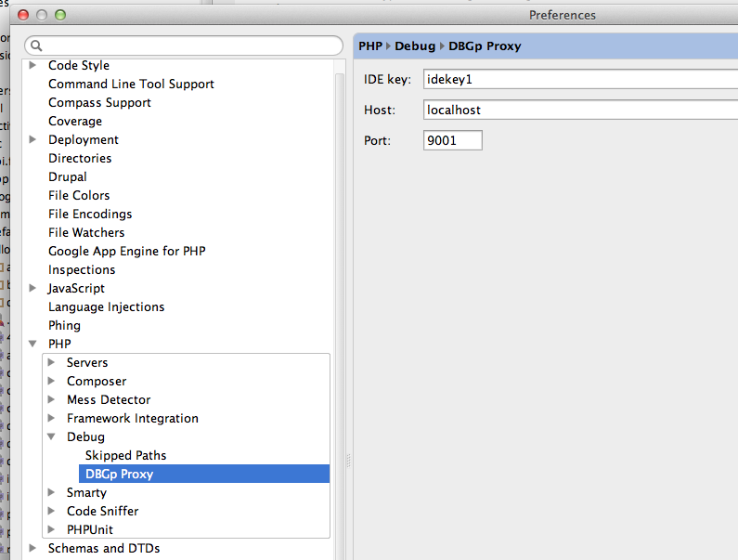
Task: Open Skipped Paths under Debug
Action: pyautogui.click(x=125, y=455)
